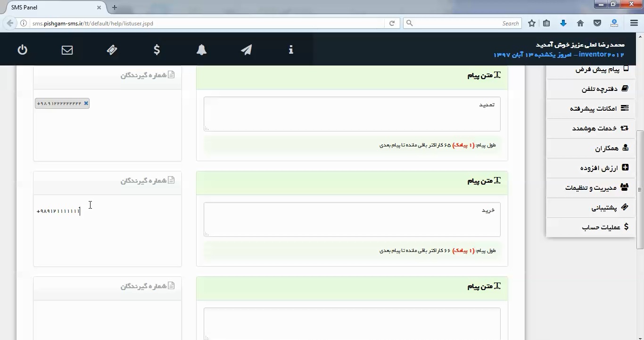Remove recipient +989122222222 with x
Image resolution: width=644 pixels, height=340 pixels.
click(x=86, y=103)
